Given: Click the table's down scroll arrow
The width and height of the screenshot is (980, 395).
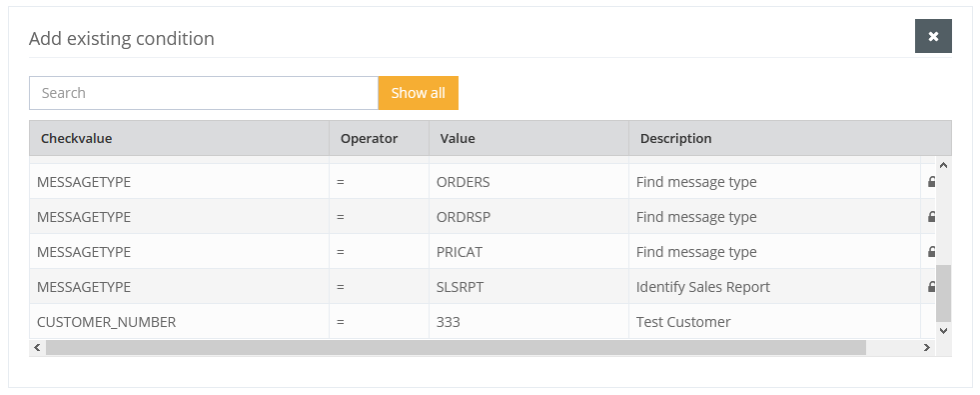Looking at the screenshot, I should click(943, 331).
